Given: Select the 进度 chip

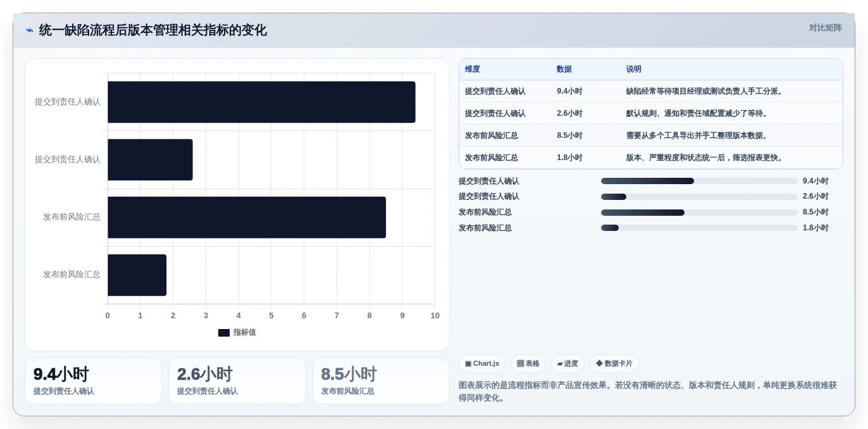Looking at the screenshot, I should click(567, 363).
